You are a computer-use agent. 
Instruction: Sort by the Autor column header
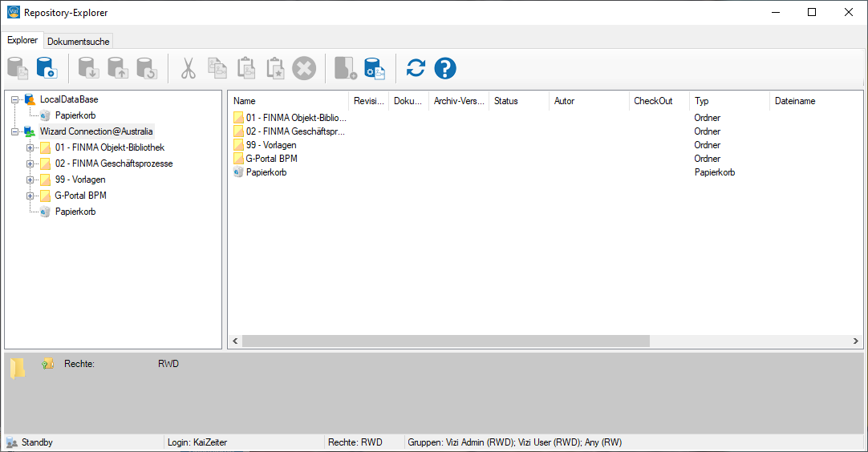coord(589,101)
